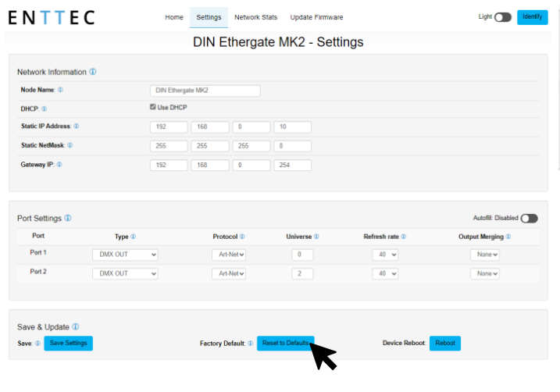
Task: Click the Identify button
Action: click(x=533, y=17)
